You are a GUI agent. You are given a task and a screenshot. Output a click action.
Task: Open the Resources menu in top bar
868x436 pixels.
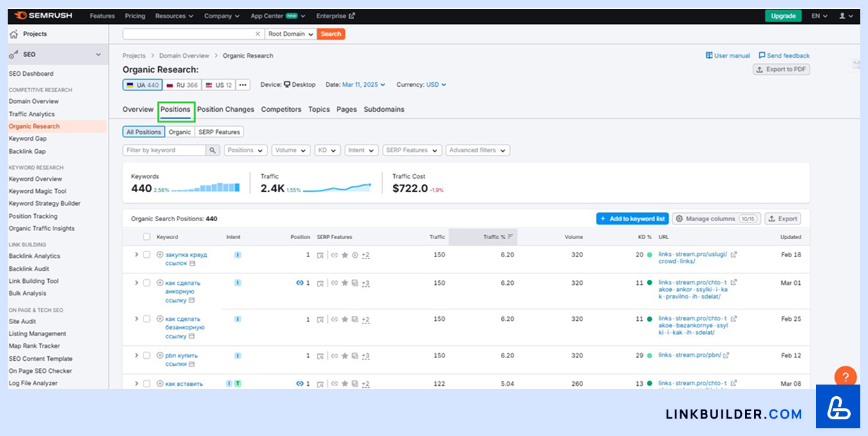[174, 16]
